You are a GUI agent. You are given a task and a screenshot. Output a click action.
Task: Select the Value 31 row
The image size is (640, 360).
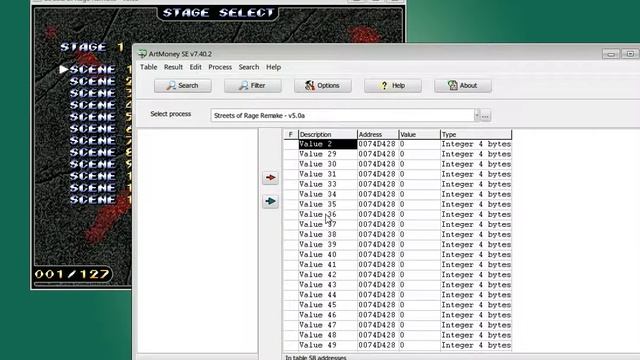398,174
